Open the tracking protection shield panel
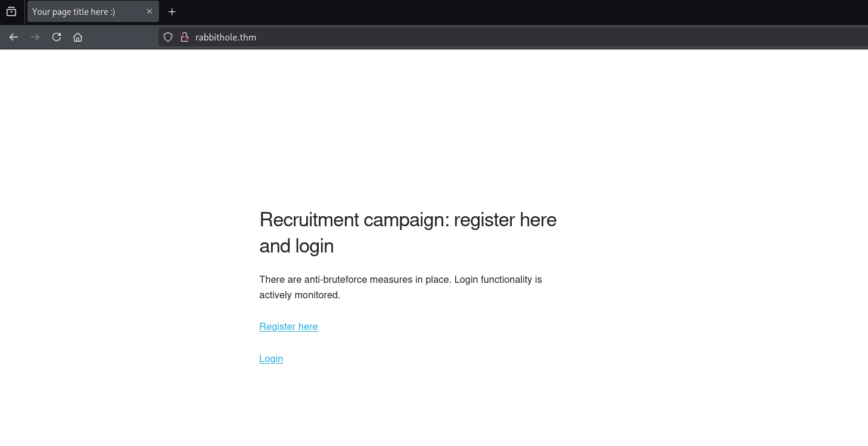This screenshot has width=868, height=446. [x=168, y=37]
